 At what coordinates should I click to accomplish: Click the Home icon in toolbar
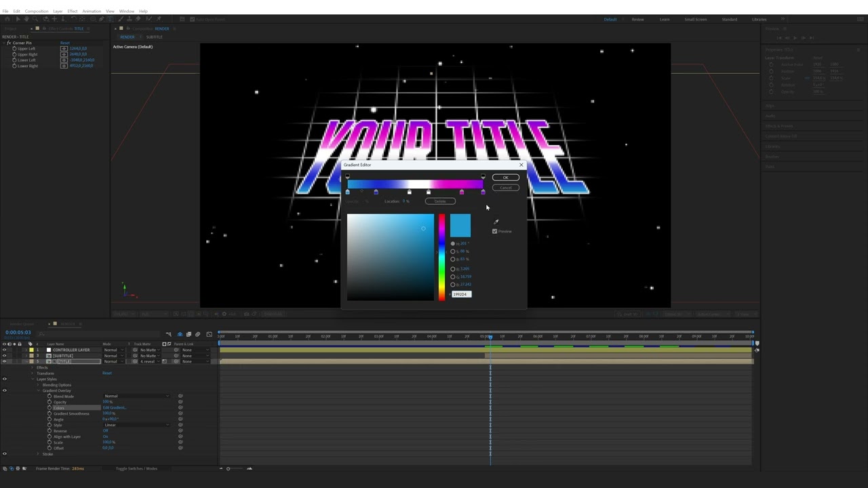(x=7, y=19)
